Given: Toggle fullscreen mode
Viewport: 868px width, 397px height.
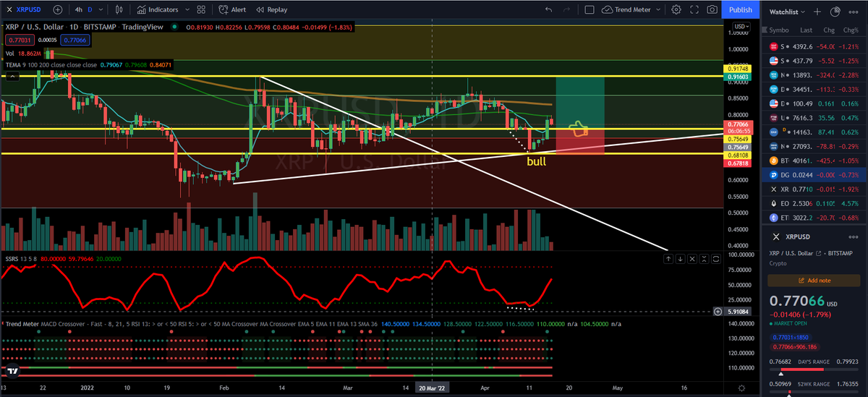Looking at the screenshot, I should tap(694, 9).
